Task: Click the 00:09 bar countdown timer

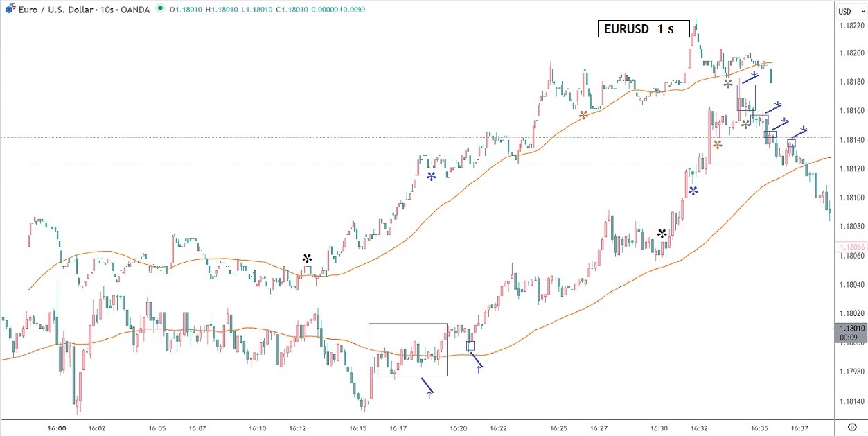Action: 849,338
